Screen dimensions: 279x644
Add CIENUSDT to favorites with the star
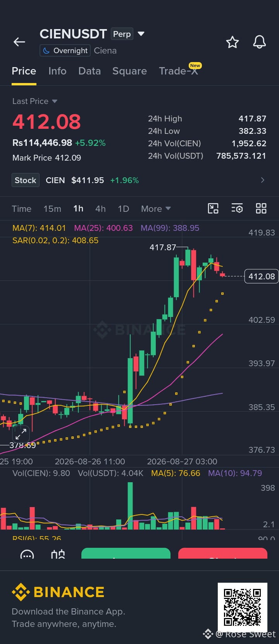click(x=232, y=42)
